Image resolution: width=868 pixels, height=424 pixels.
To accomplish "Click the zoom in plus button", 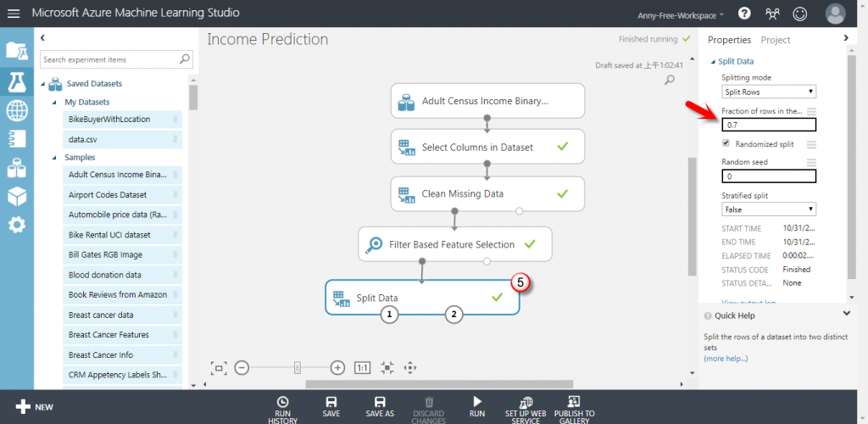I will point(337,367).
